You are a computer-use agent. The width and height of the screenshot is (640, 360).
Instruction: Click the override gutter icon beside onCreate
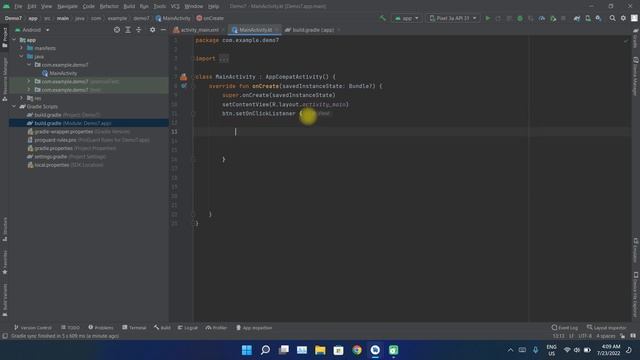(184, 86)
